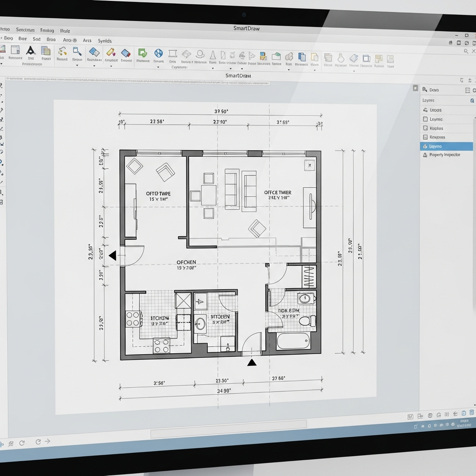Open the dropdown arrow under Brous

point(77,66)
